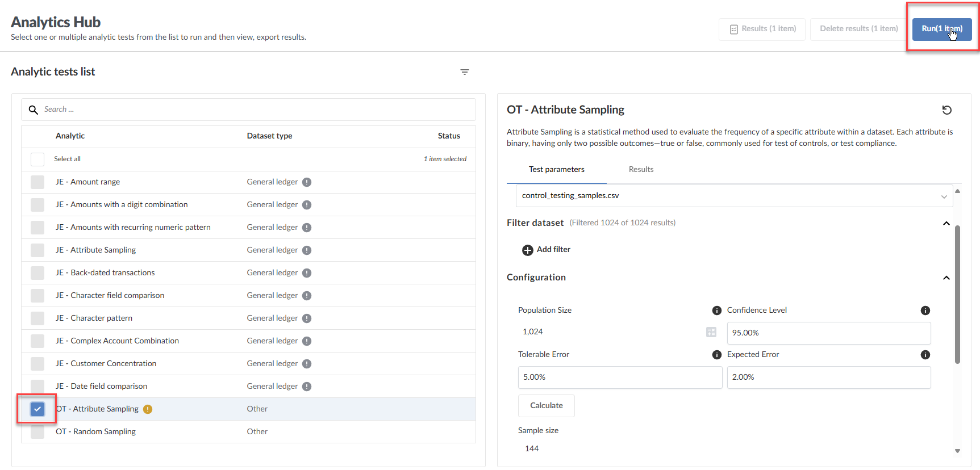The image size is (980, 470).
Task: Select the JE - Complex Account Combination row
Action: click(x=248, y=341)
